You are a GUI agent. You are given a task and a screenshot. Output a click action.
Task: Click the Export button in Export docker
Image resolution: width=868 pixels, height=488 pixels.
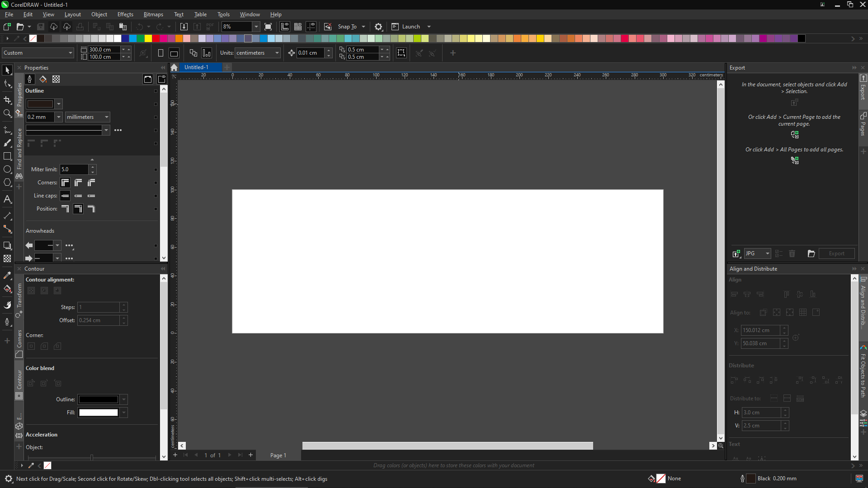pos(836,253)
